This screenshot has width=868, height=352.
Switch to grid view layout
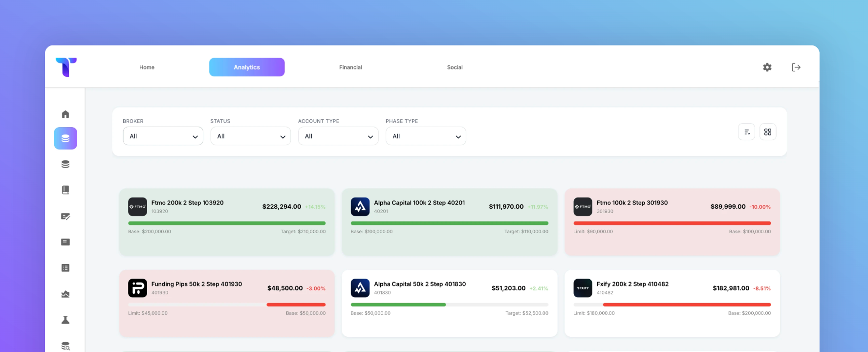(x=768, y=132)
